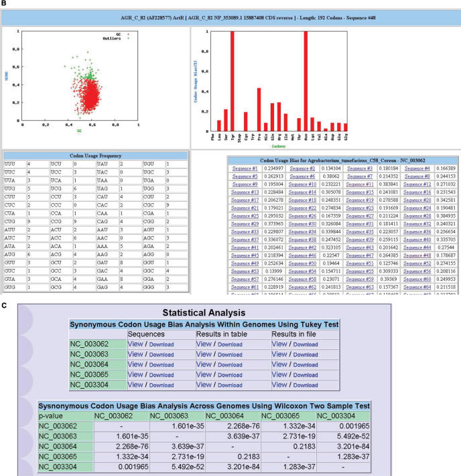Select 'Codon Usage Bias for Agrobacterium_tumefaciens' header
The image size is (461, 476).
342,160
